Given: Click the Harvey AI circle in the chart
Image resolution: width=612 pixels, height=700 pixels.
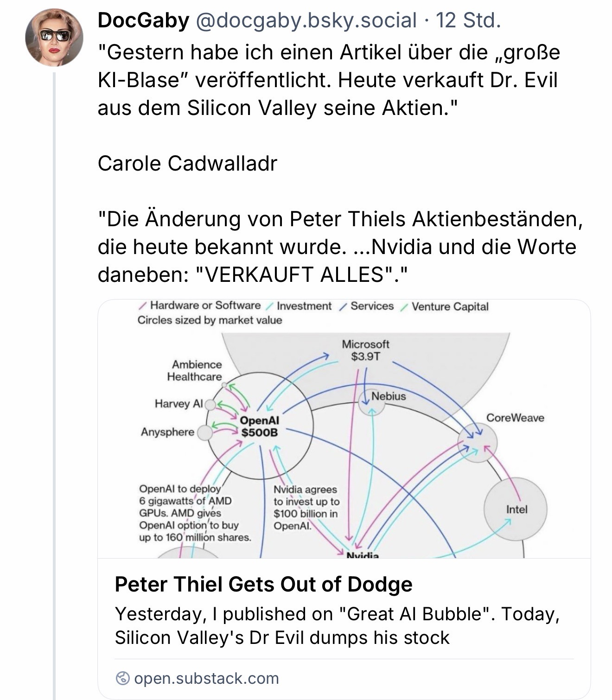Looking at the screenshot, I should [210, 405].
